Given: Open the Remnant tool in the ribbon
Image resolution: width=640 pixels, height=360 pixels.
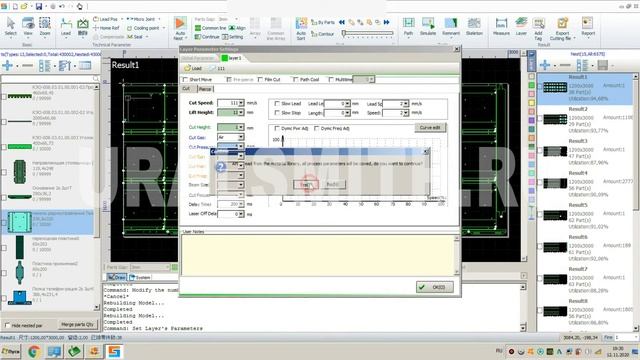Looking at the screenshot, I should (451, 27).
